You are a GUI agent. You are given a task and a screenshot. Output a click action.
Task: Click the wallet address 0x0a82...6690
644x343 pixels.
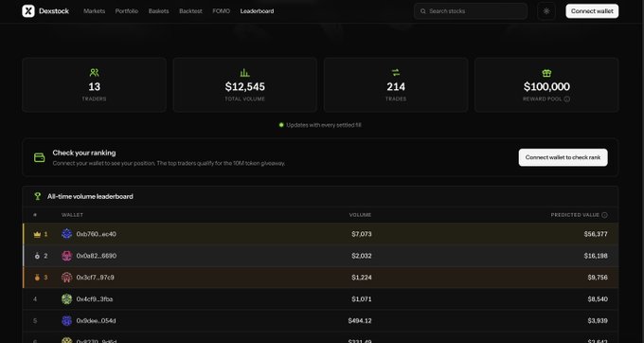tap(96, 256)
